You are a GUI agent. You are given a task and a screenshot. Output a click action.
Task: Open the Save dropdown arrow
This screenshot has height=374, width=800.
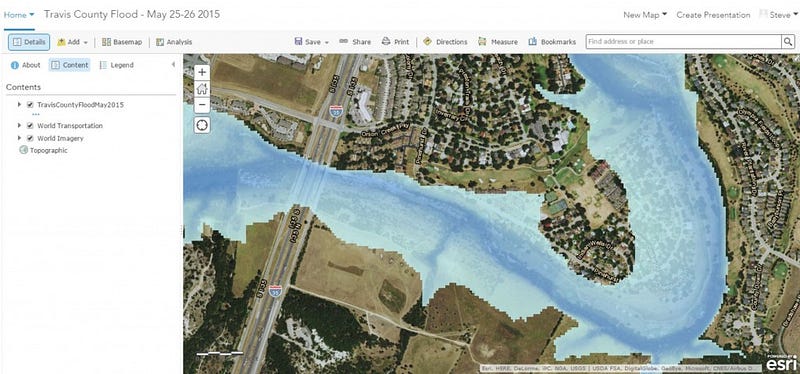tap(327, 42)
